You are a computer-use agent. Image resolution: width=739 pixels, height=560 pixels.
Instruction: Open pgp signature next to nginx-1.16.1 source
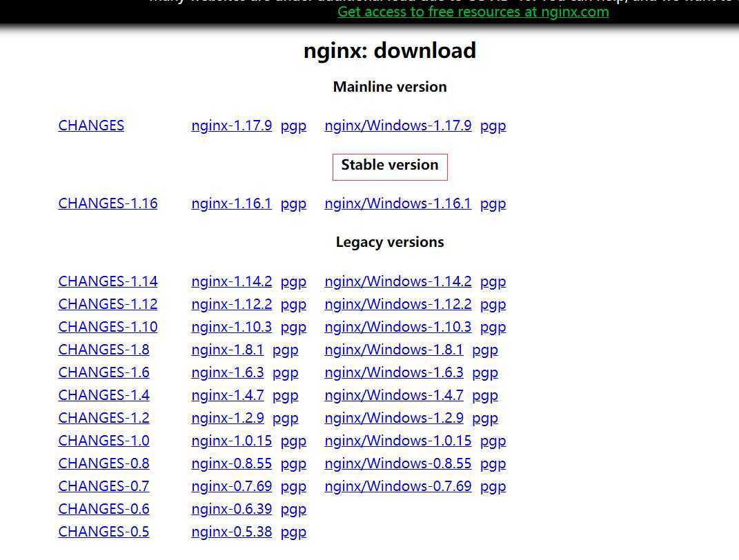coord(293,204)
